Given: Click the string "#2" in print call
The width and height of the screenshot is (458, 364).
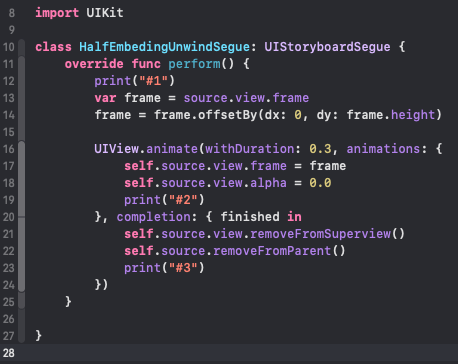Looking at the screenshot, I should tap(183, 200).
